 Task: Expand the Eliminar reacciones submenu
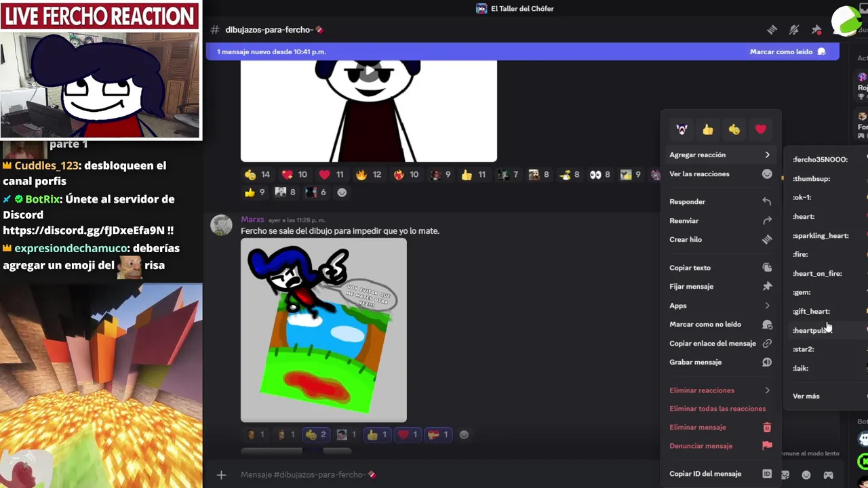pyautogui.click(x=719, y=390)
